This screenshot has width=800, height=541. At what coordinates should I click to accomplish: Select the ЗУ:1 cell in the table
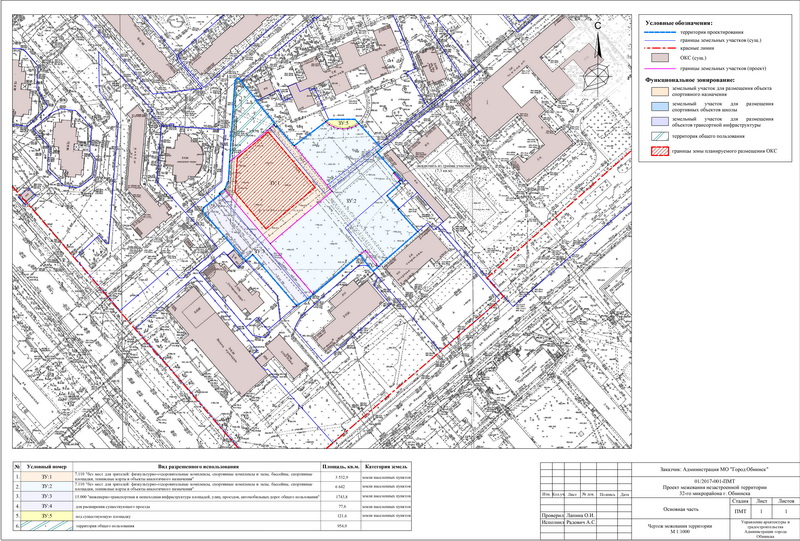coord(47,478)
